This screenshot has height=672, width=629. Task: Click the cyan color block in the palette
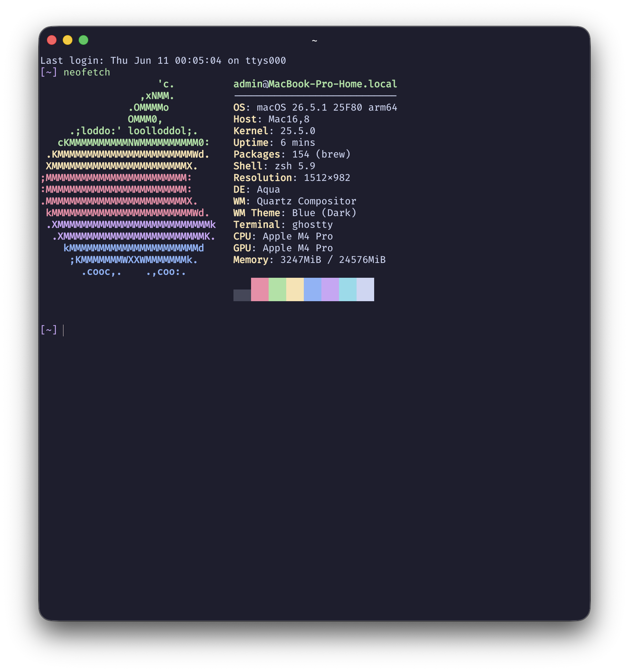(348, 289)
